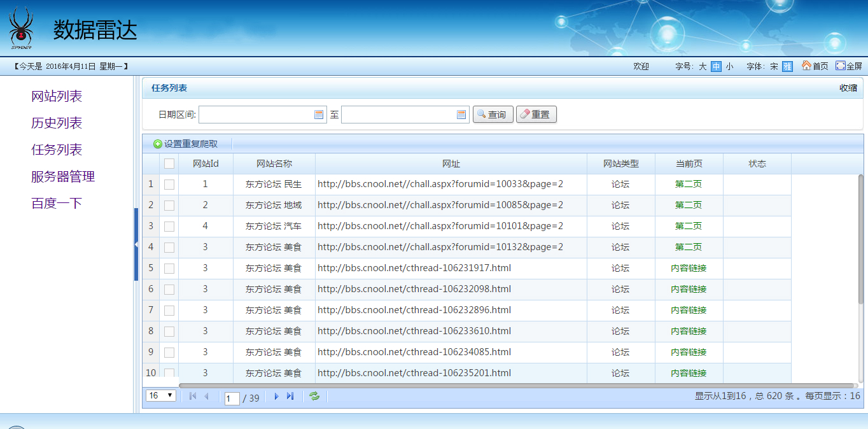The image size is (868, 429).
Task: Click the green add icon for 设置重复爬取
Action: [x=158, y=144]
